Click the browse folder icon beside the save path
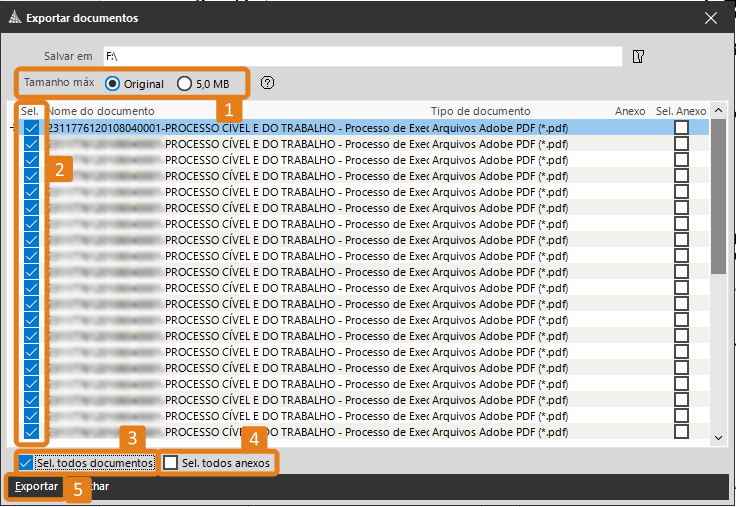 pos(637,57)
